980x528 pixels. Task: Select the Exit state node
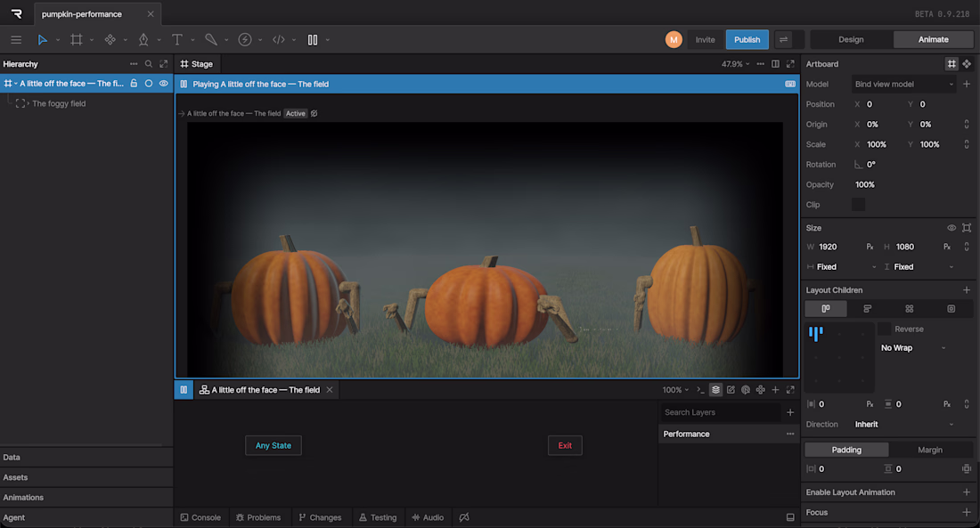(x=565, y=445)
